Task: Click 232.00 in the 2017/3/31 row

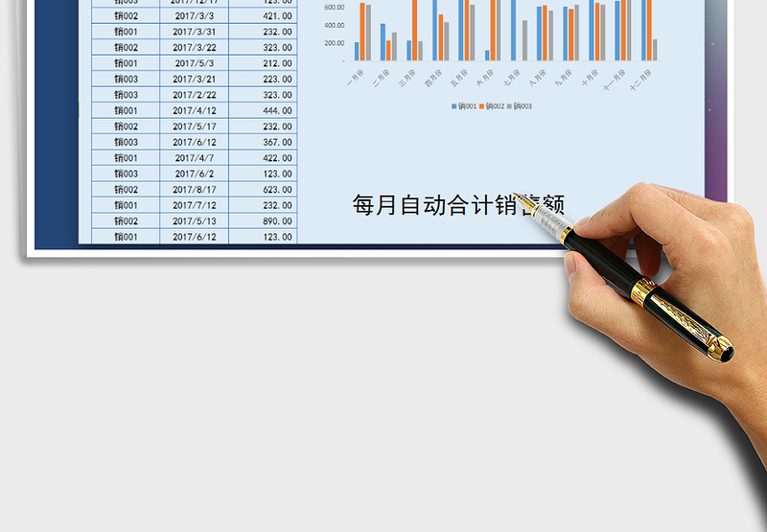Action: pos(263,32)
